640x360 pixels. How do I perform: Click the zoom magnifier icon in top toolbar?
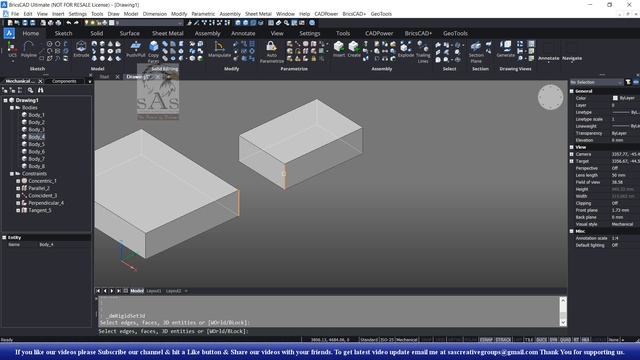click(287, 23)
